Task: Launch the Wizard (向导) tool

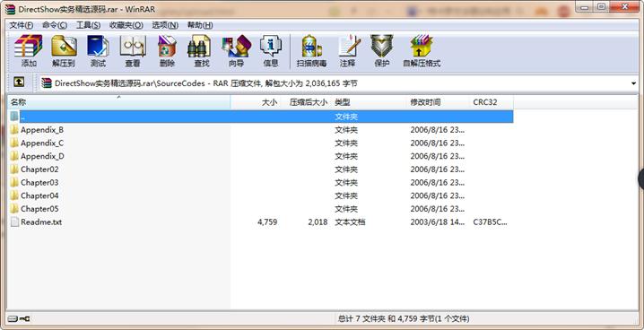Action: click(x=236, y=51)
